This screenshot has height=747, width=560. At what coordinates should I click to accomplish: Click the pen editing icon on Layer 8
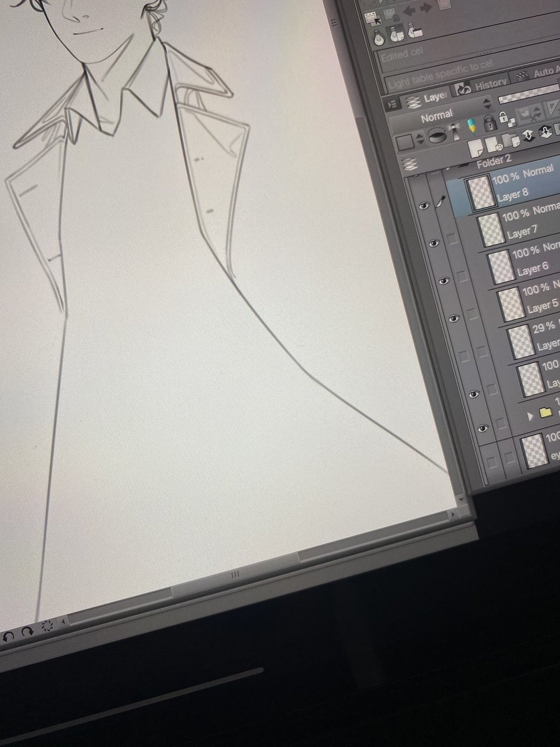tap(442, 200)
